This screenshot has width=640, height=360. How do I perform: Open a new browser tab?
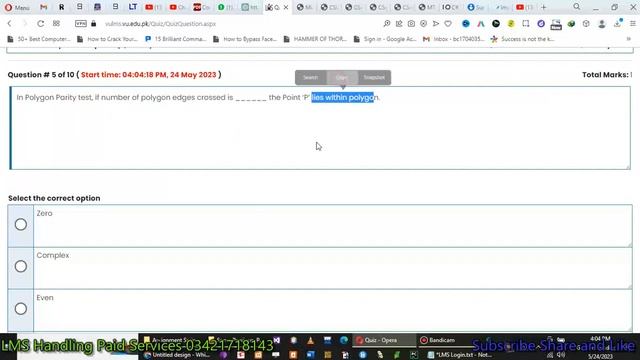click(544, 7)
